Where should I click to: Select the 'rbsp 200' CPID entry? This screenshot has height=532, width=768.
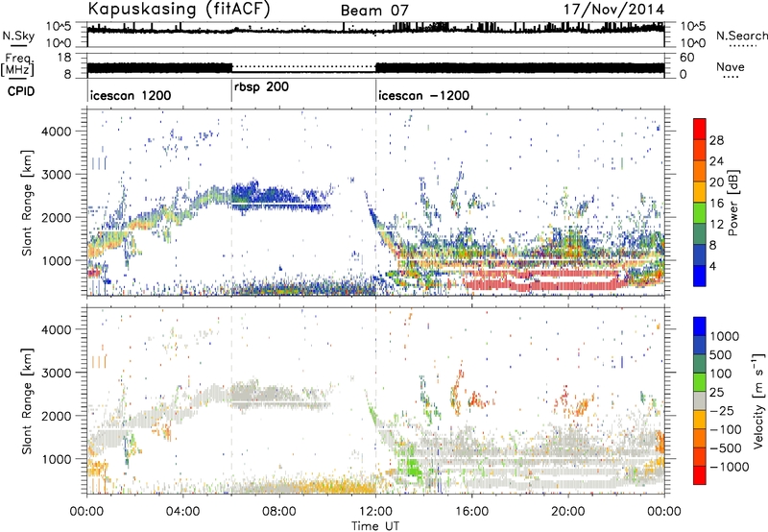click(261, 86)
